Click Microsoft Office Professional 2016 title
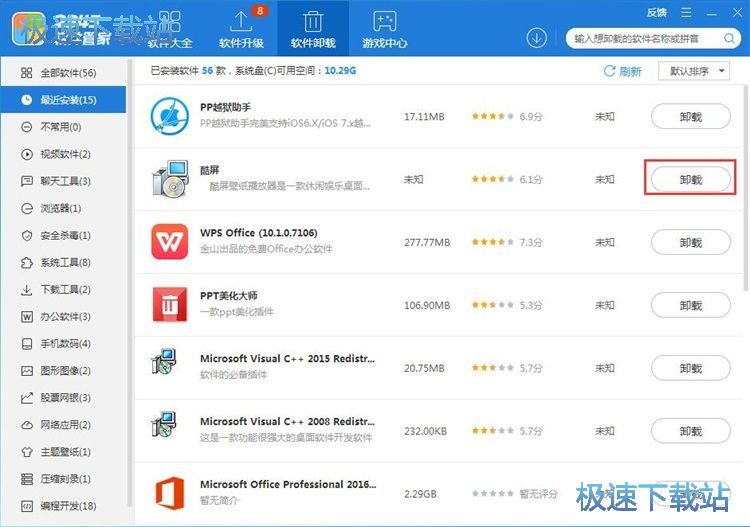 tap(288, 484)
